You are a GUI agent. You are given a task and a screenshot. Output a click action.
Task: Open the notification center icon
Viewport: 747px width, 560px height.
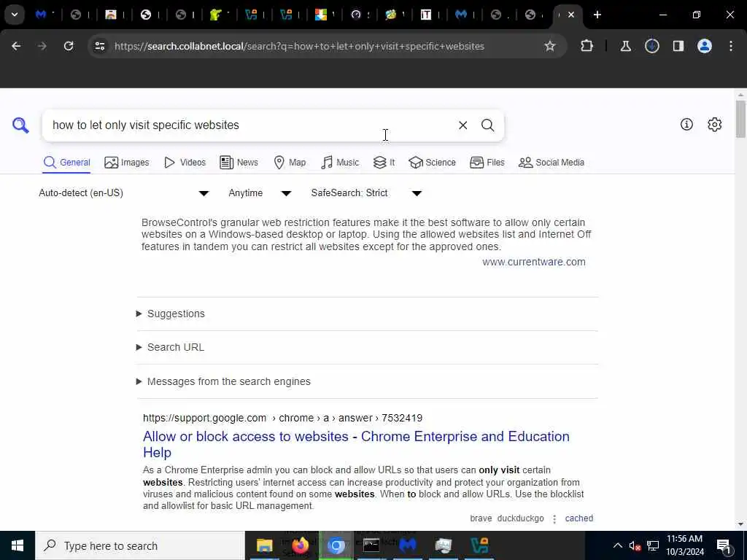(724, 545)
